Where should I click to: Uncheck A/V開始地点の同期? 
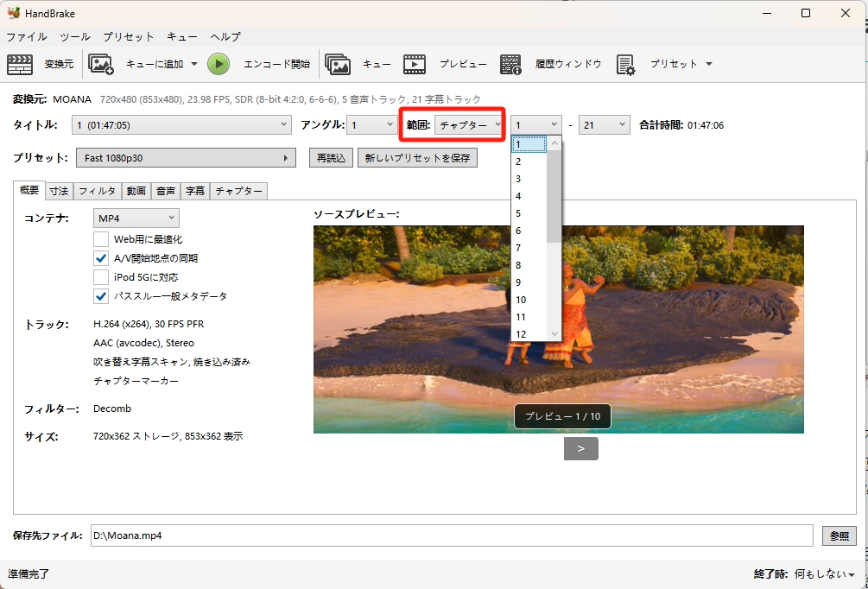(x=101, y=258)
